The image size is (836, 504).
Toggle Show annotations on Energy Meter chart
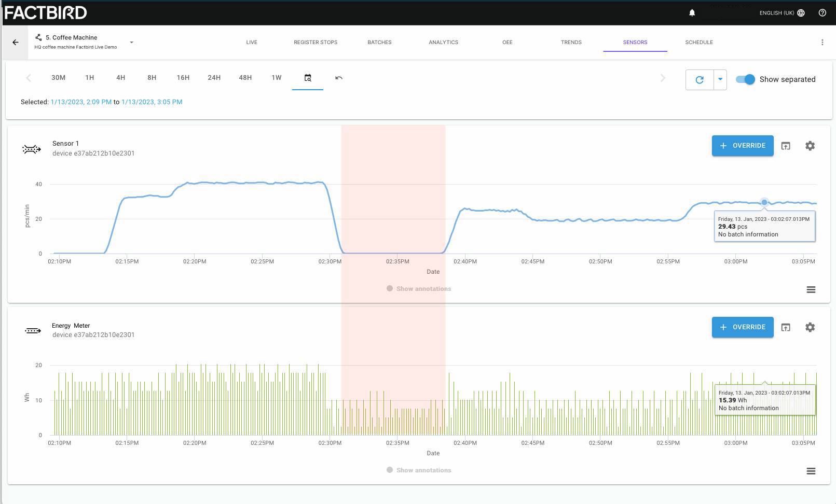pyautogui.click(x=419, y=470)
